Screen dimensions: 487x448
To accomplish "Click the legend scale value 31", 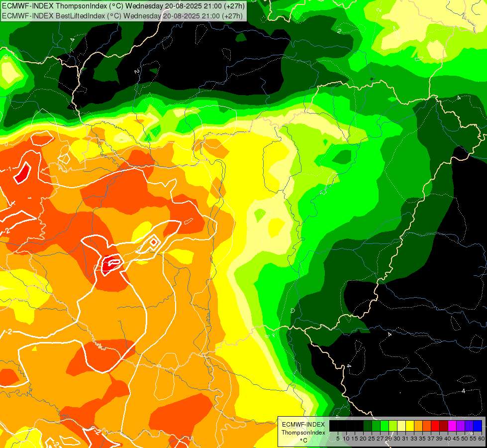I will click(x=405, y=439).
